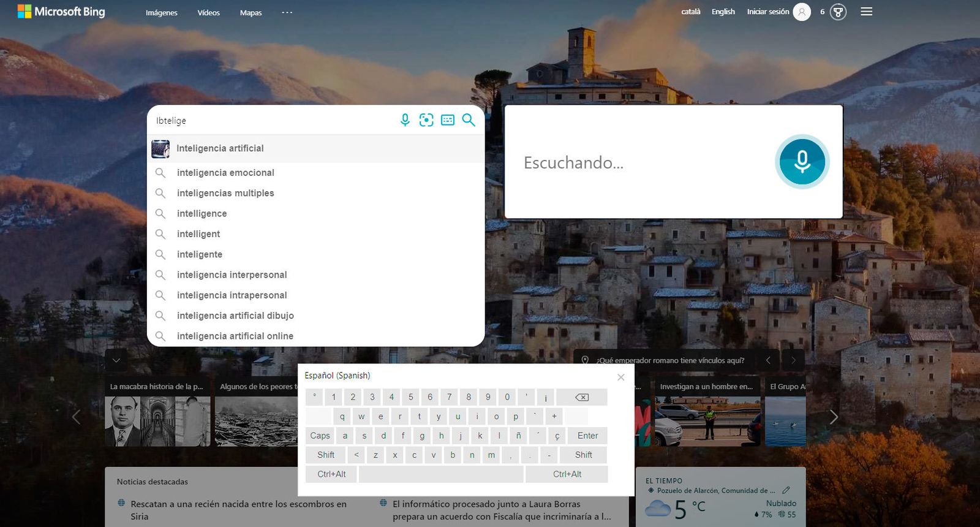Select suggestion inteligencia artificial dibujo
Screen dimensions: 980x527
click(316, 316)
